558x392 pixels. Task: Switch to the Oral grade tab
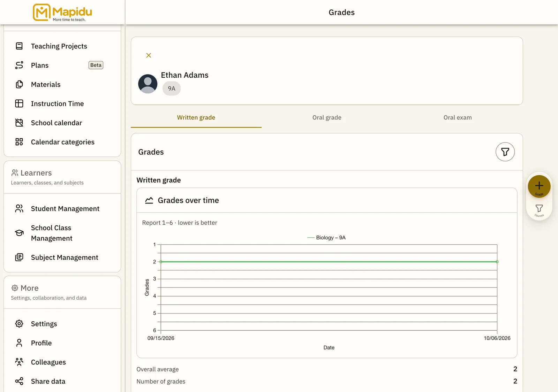[327, 117]
